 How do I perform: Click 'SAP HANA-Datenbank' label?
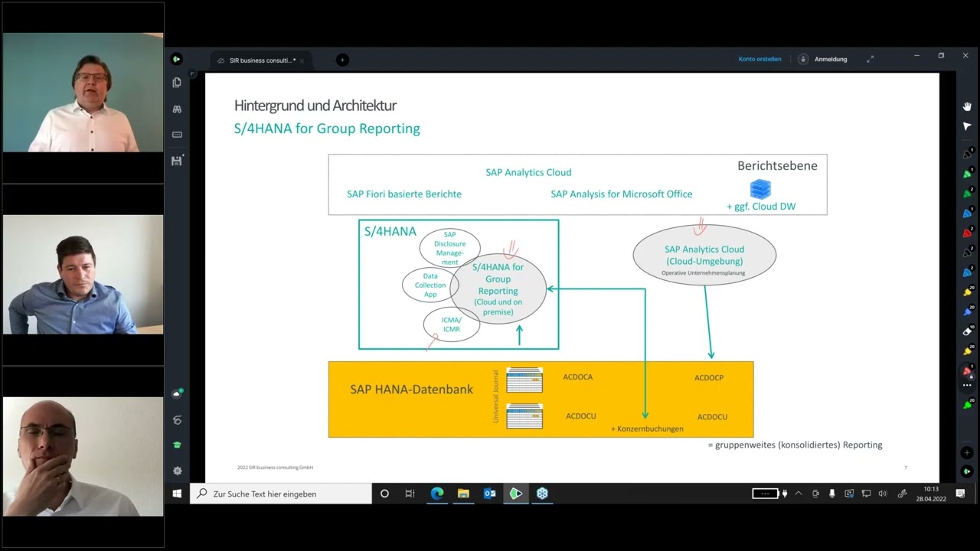411,389
